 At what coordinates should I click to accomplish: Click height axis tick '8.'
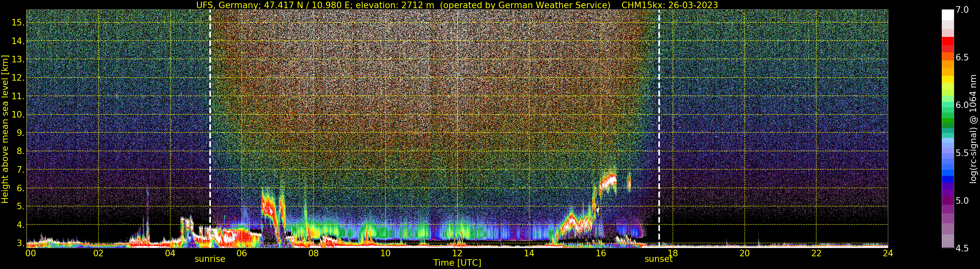click(x=20, y=151)
